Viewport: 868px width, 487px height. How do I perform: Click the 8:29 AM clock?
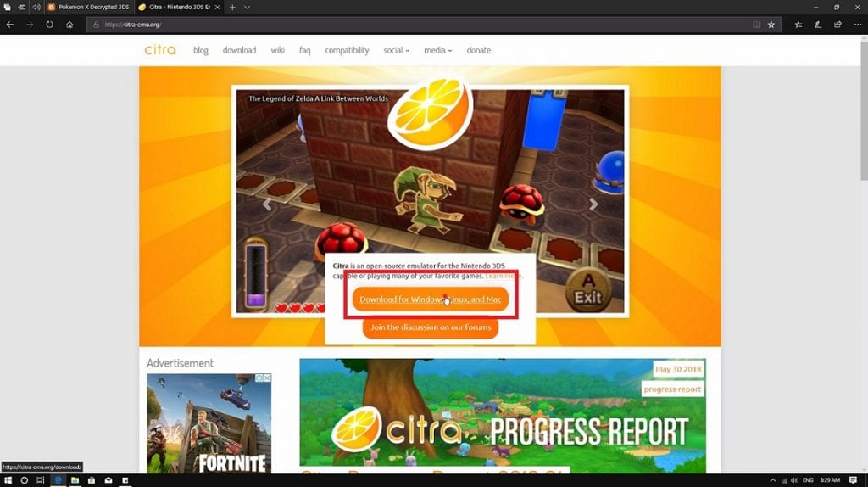[x=830, y=480]
